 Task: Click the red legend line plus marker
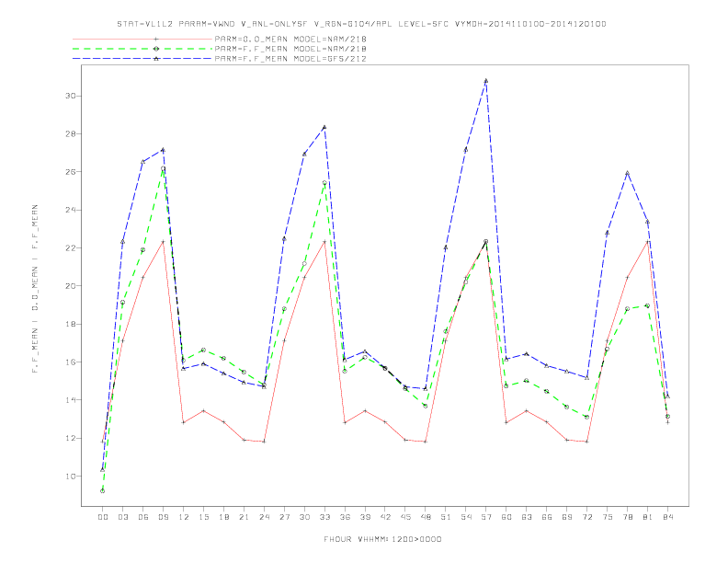pyautogui.click(x=156, y=39)
